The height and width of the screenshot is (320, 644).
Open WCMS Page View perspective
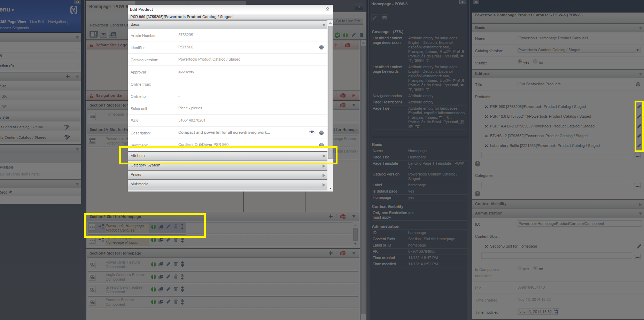coord(13,22)
